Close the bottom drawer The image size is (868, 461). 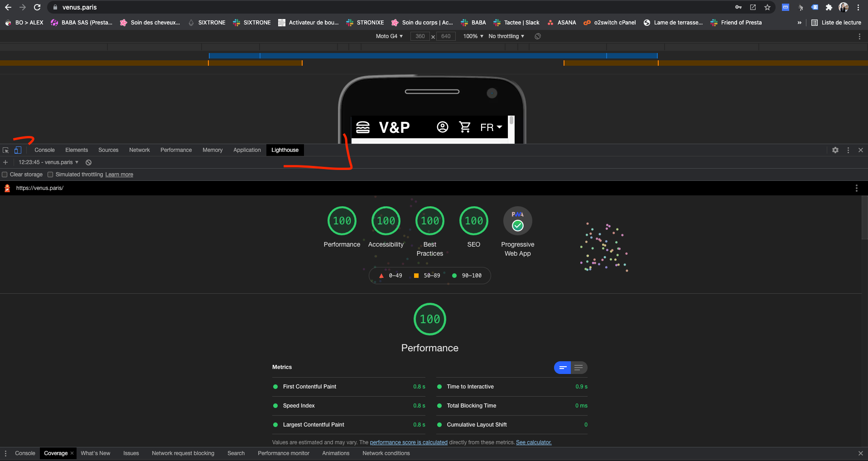860,453
